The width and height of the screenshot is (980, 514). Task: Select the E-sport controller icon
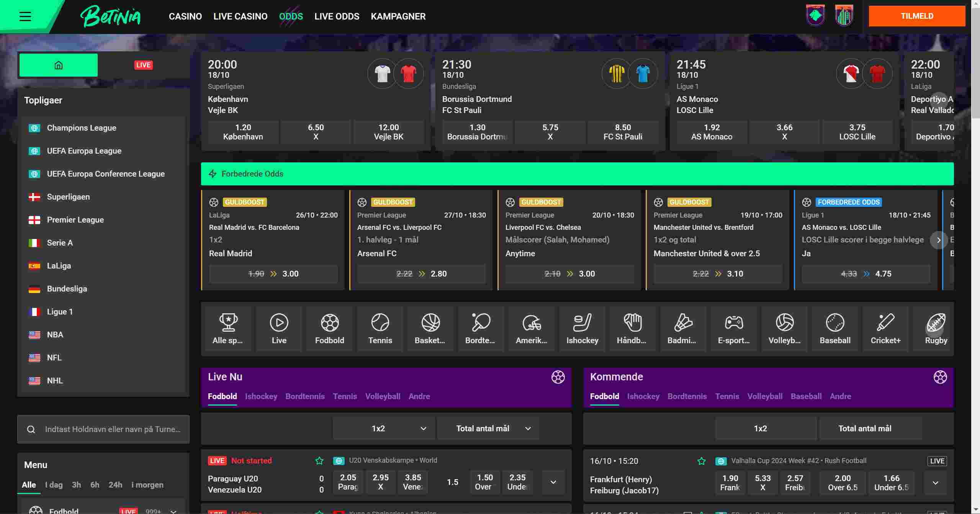734,329
